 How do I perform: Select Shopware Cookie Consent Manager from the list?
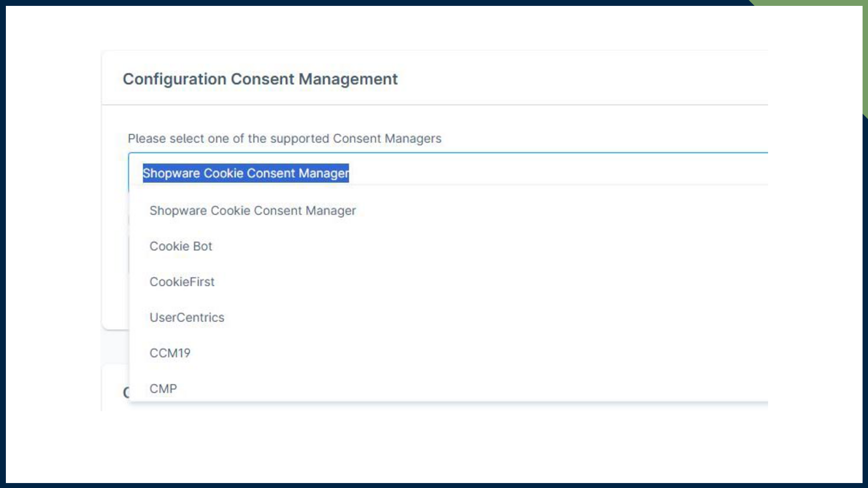253,211
